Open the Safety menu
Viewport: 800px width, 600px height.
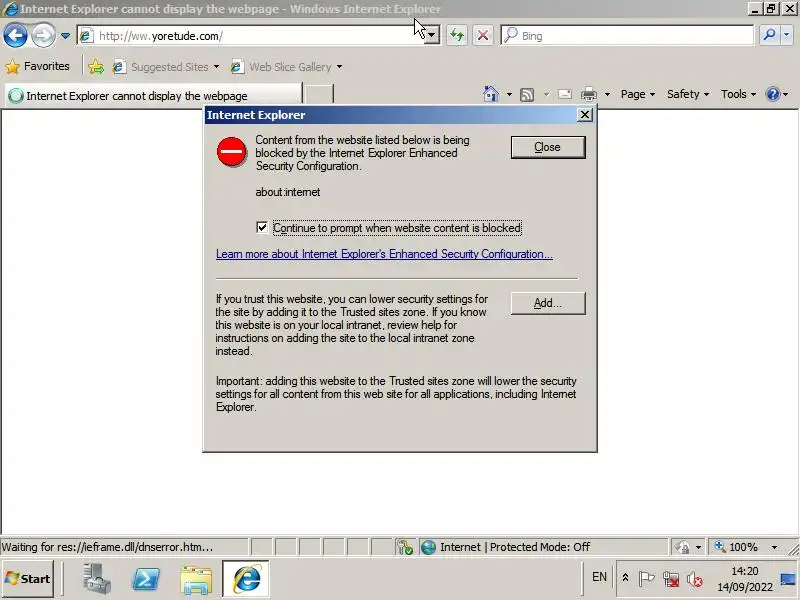pyautogui.click(x=688, y=94)
